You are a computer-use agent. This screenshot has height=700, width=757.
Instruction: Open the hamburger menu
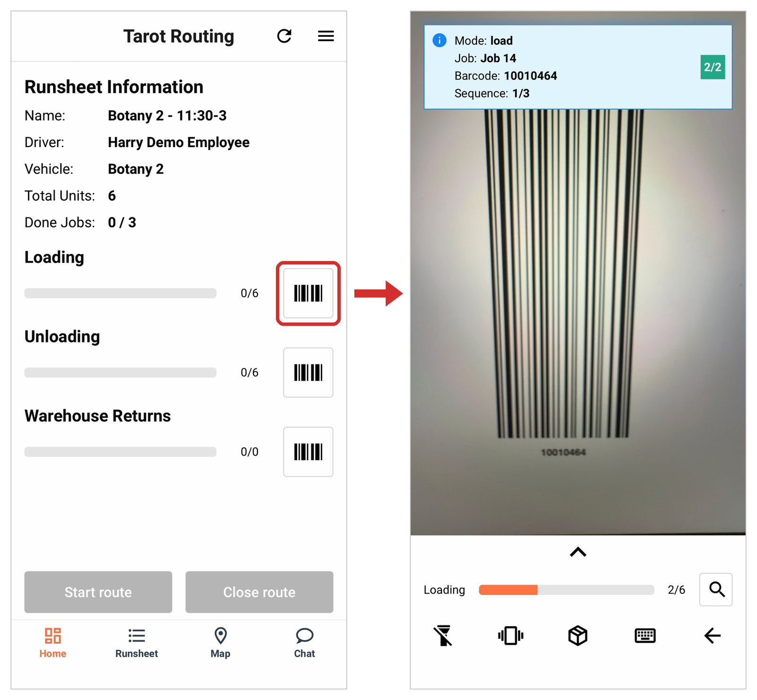[326, 36]
